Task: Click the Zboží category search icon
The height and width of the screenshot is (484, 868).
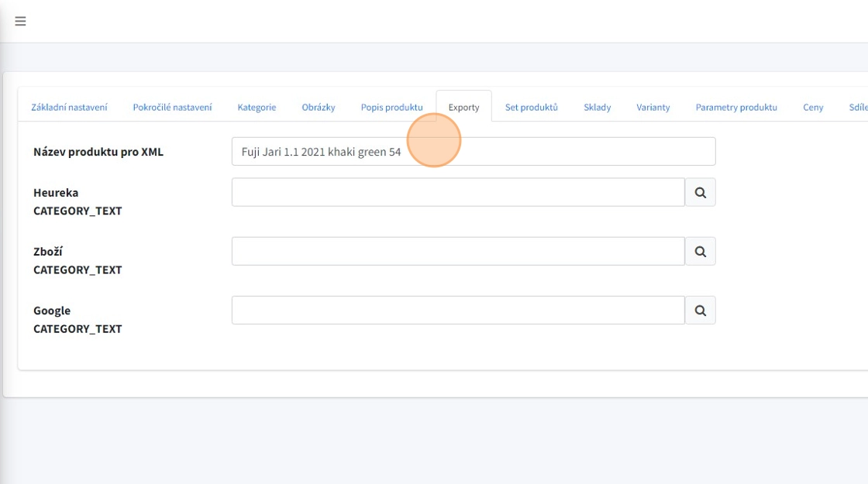Action: (700, 252)
